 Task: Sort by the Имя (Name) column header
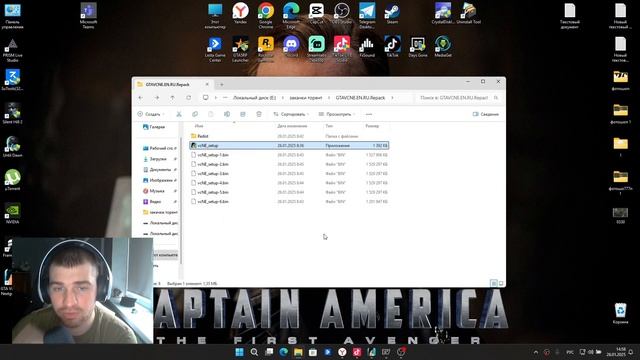pos(199,126)
